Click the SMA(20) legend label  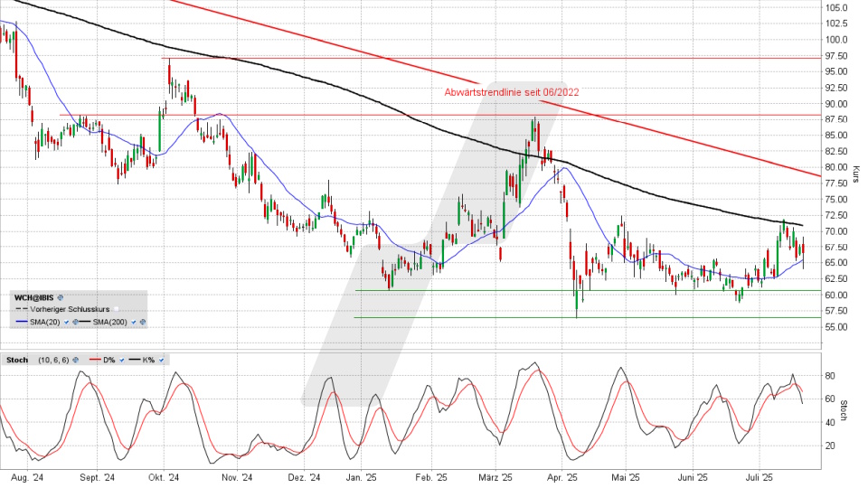[45, 322]
